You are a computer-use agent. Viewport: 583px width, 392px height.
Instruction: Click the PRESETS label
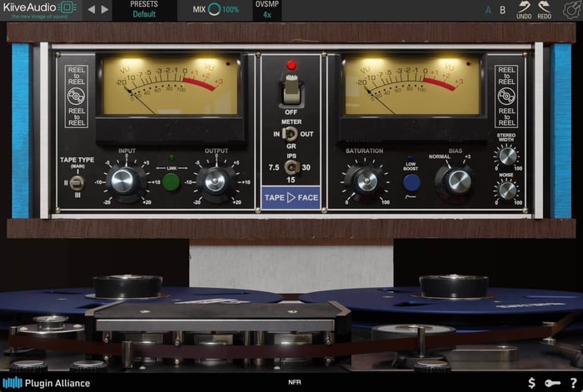coord(144,4)
